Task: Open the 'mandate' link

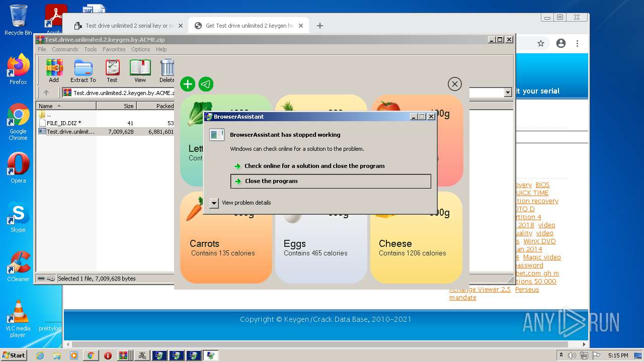Action: coord(462,298)
